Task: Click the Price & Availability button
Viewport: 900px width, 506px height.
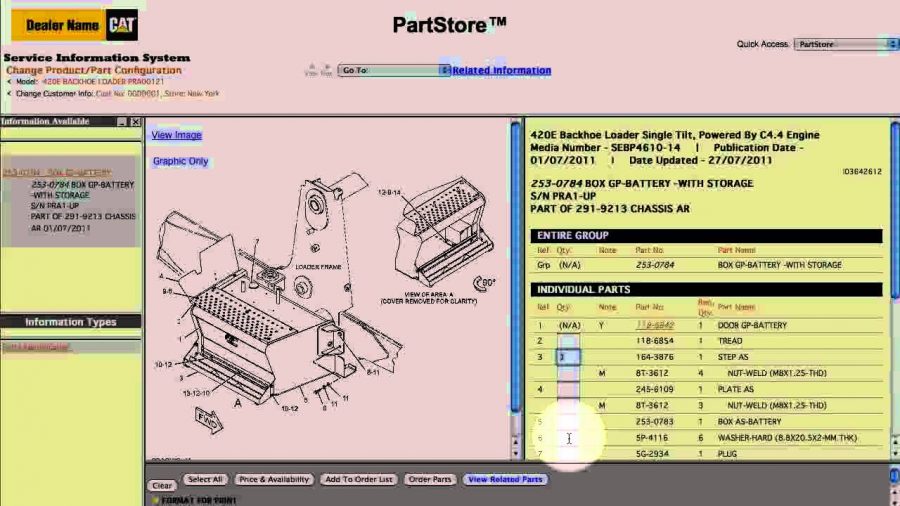Action: pyautogui.click(x=274, y=479)
